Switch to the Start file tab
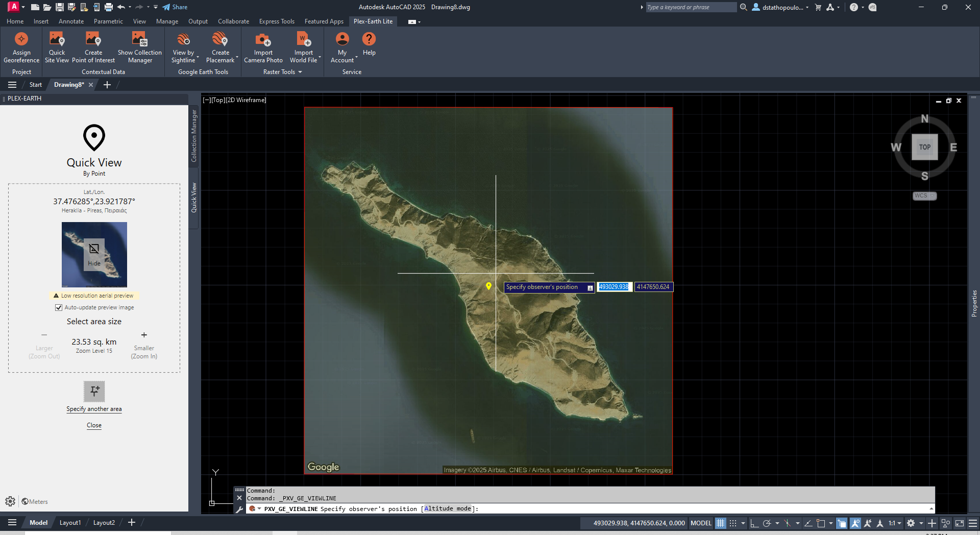 point(36,85)
